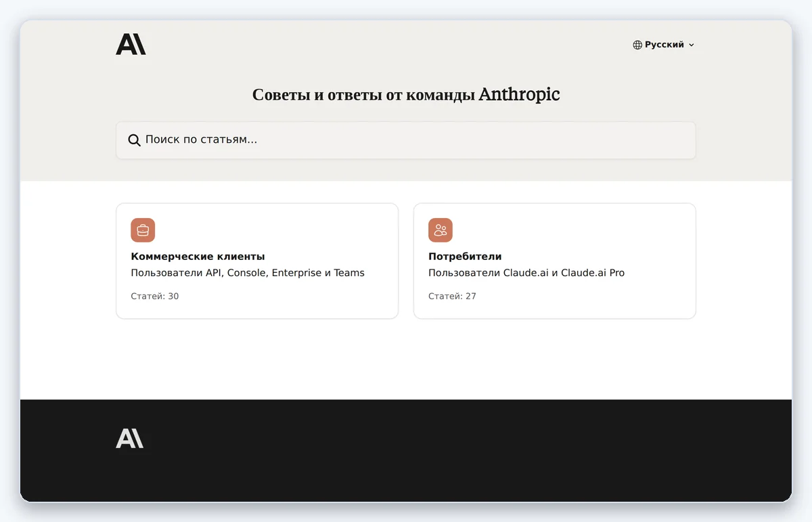Click text Пользователи Claude.ai и Claude.ai Pro

tap(526, 273)
